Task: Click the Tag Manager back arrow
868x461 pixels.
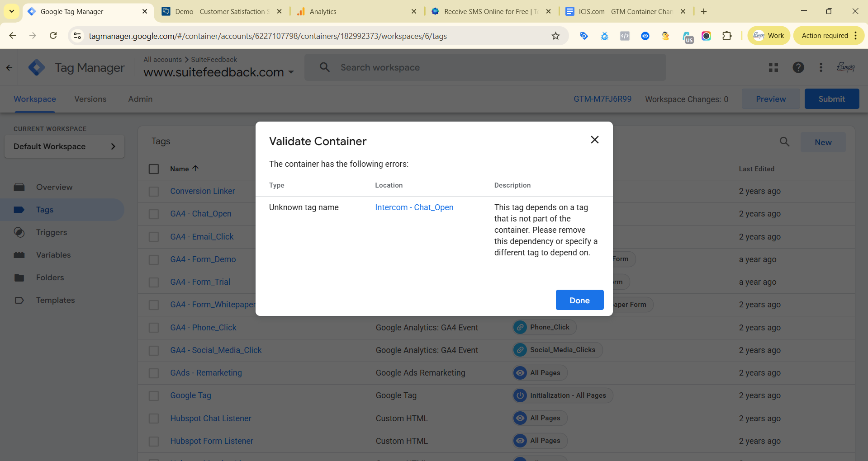Action: 9,68
